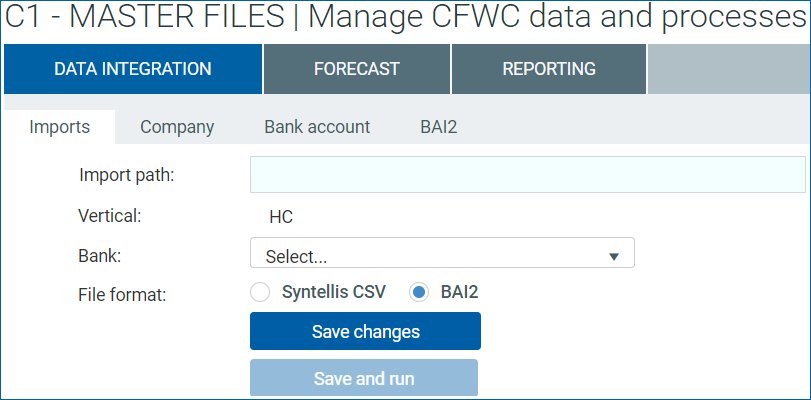This screenshot has width=811, height=400.
Task: Choose Syntellis CSV file format
Action: pos(260,292)
